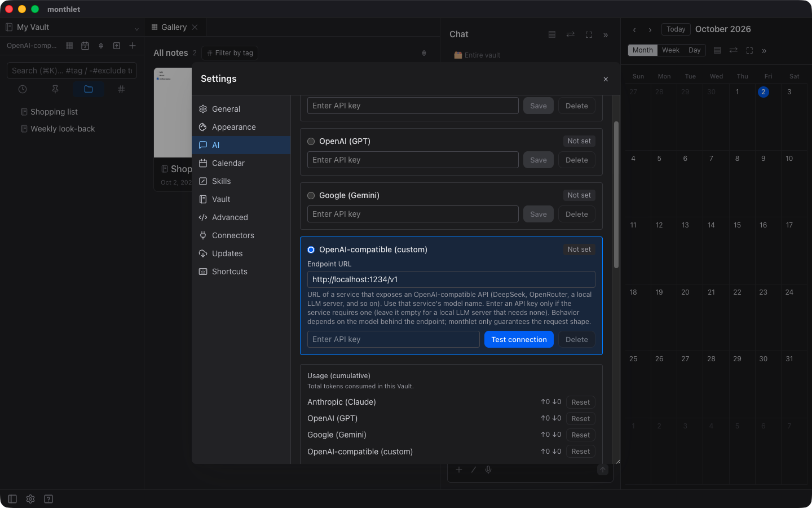Open the Appearance settings section
This screenshot has width=812, height=508.
pyautogui.click(x=241, y=127)
